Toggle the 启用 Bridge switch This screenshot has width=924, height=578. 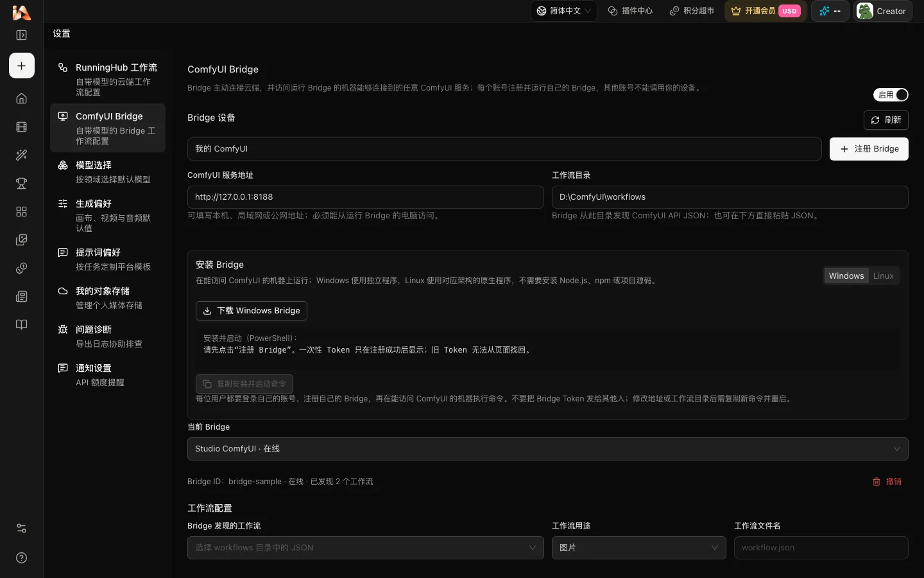click(x=891, y=95)
